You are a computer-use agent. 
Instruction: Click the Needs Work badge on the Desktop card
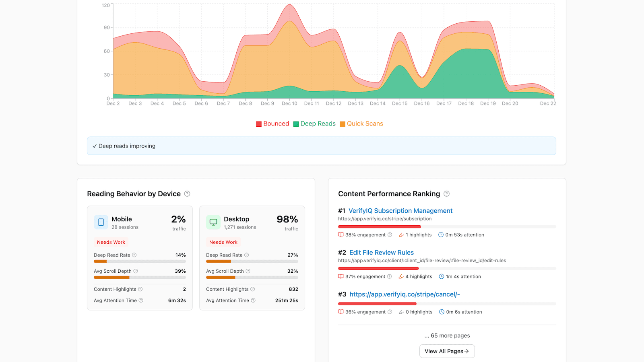tap(223, 242)
